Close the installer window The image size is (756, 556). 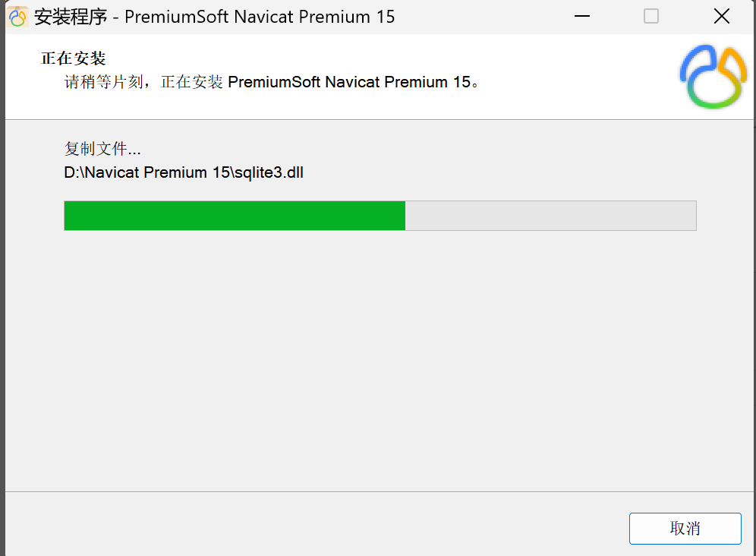click(721, 17)
